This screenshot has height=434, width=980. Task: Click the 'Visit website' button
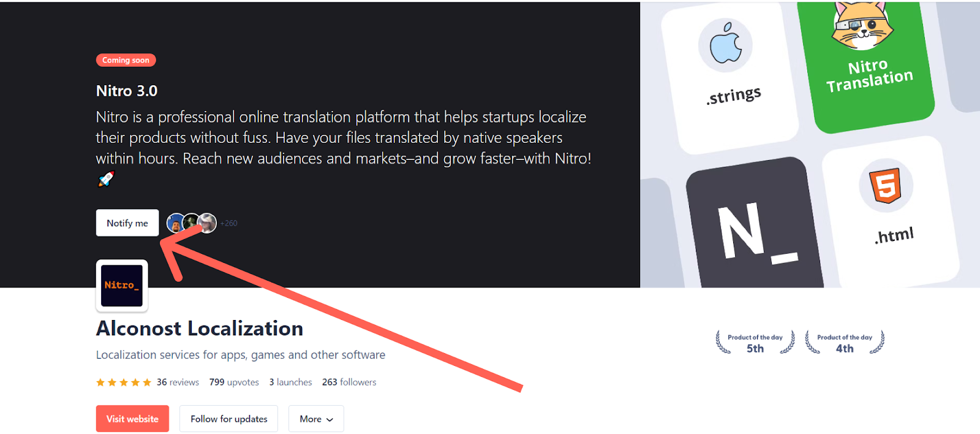132,419
